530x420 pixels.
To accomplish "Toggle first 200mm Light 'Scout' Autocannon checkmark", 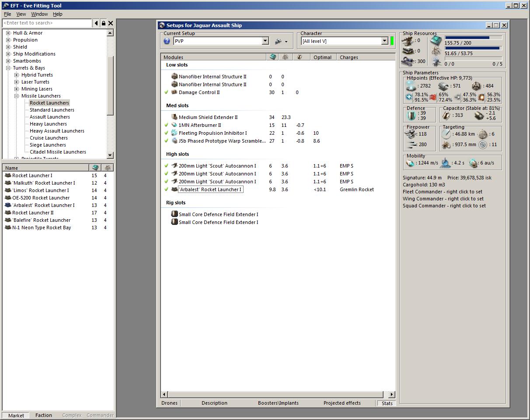I will click(166, 166).
